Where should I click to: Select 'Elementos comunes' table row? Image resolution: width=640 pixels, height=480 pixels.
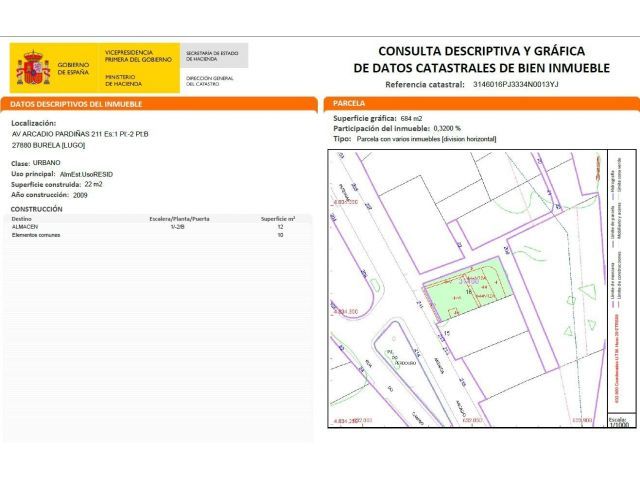(158, 235)
